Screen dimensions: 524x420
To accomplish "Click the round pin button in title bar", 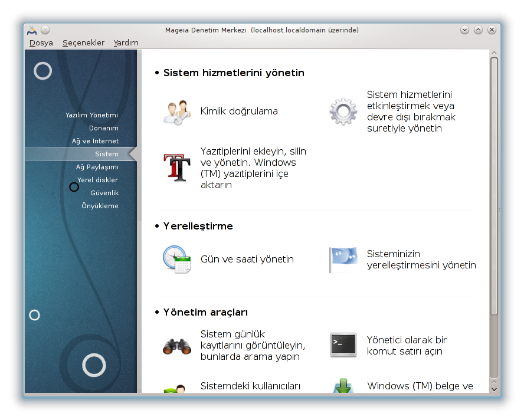I will pos(45,30).
